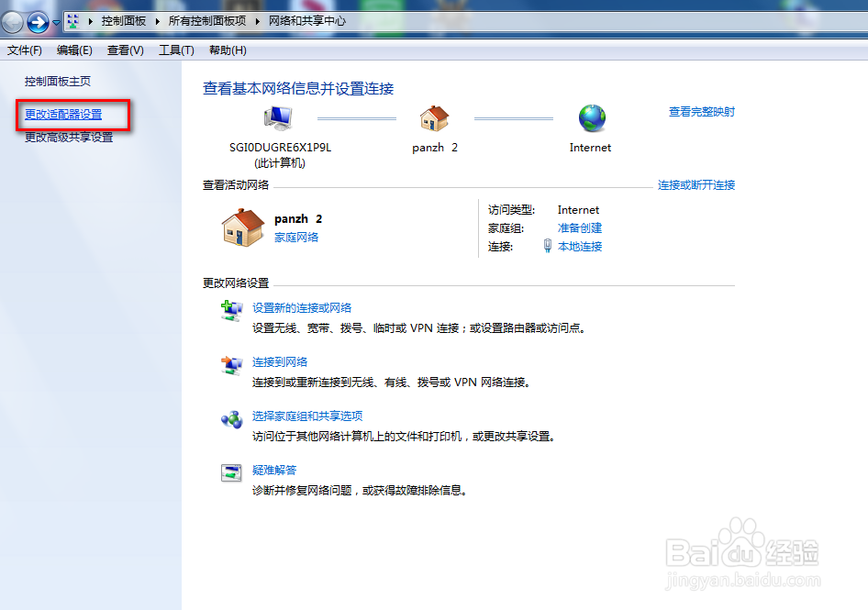
Task: Click the Back navigation arrow button
Action: [12, 23]
